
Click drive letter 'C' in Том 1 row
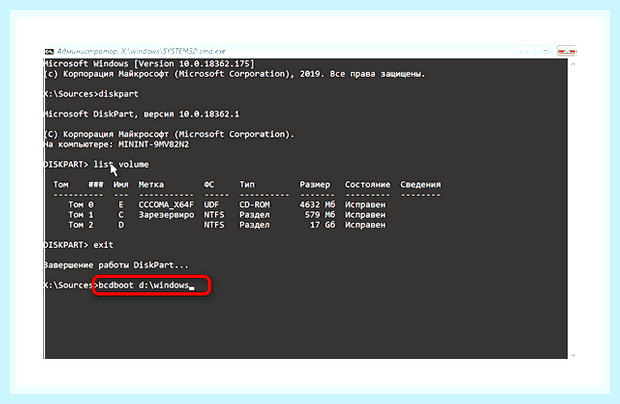tap(121, 215)
